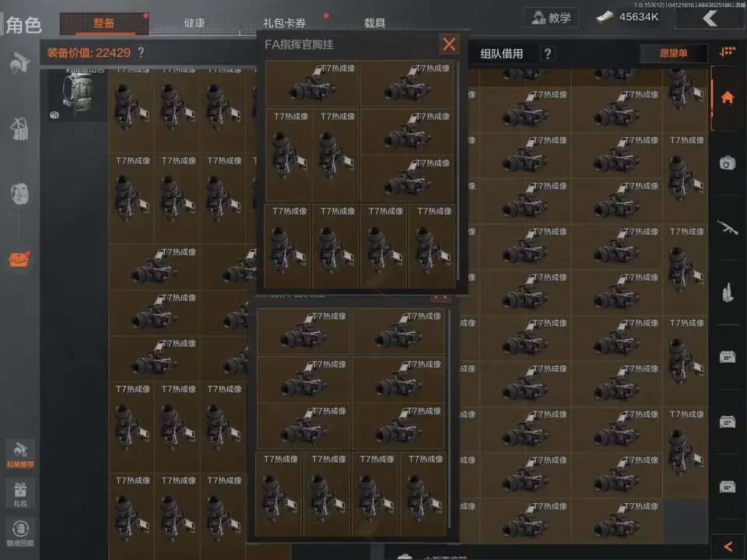Filter storage by rifle weapon icon
747x560 pixels.
click(727, 228)
